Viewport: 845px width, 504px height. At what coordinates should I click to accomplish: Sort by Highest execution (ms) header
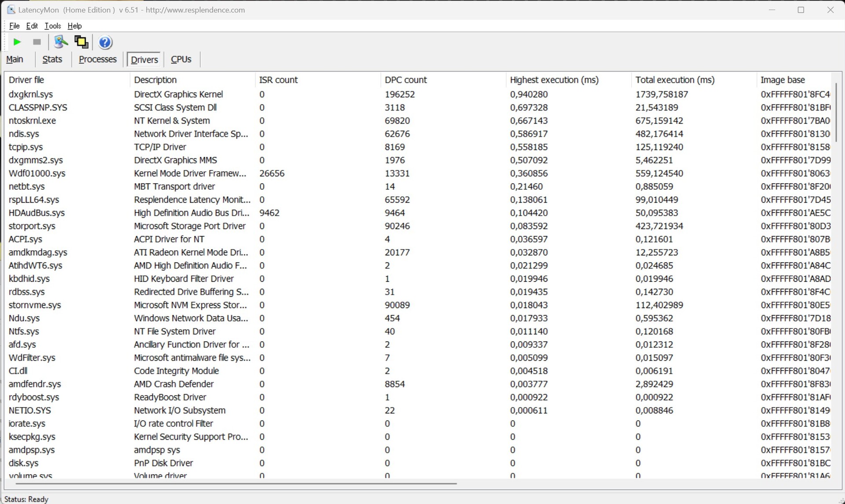[554, 80]
